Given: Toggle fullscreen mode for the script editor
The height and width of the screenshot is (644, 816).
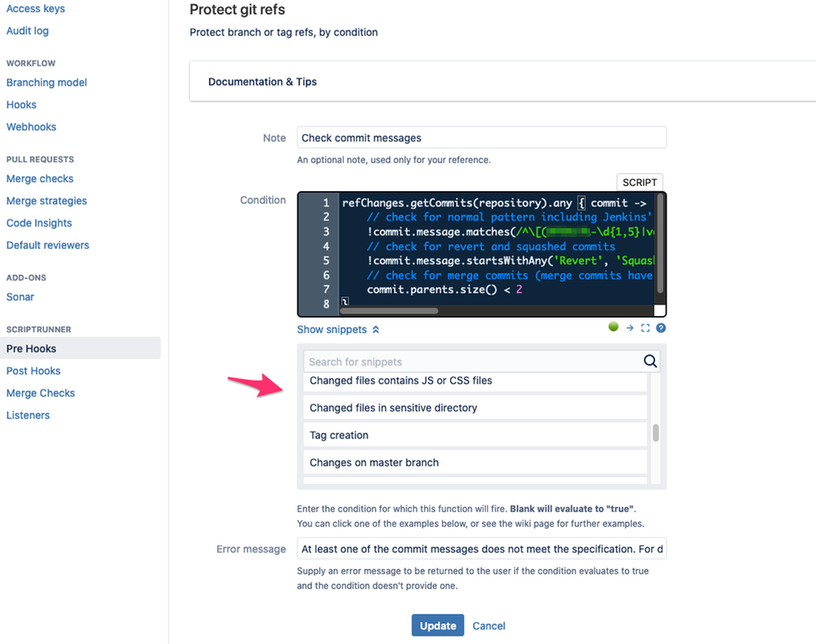Looking at the screenshot, I should click(x=645, y=328).
